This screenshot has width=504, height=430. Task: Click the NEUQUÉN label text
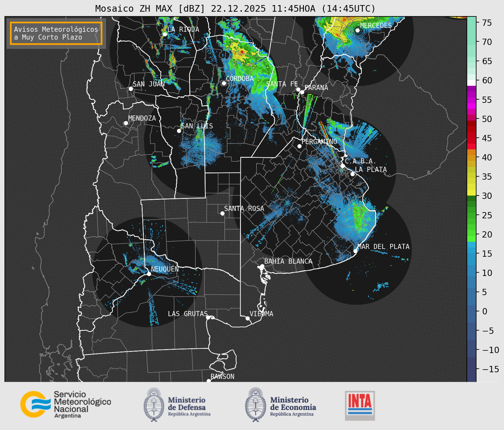pos(165,269)
